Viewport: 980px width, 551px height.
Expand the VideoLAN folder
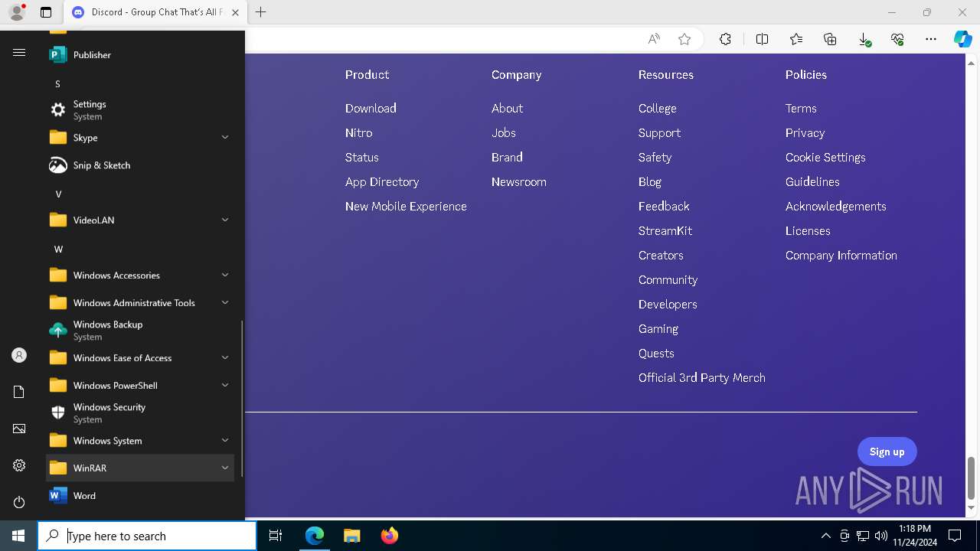[140, 220]
